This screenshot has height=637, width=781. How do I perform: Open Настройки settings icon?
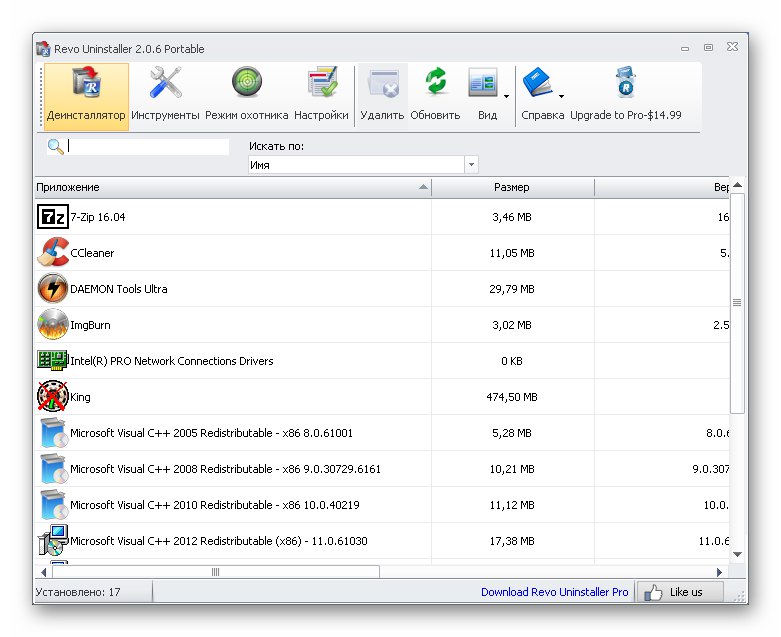click(x=322, y=83)
